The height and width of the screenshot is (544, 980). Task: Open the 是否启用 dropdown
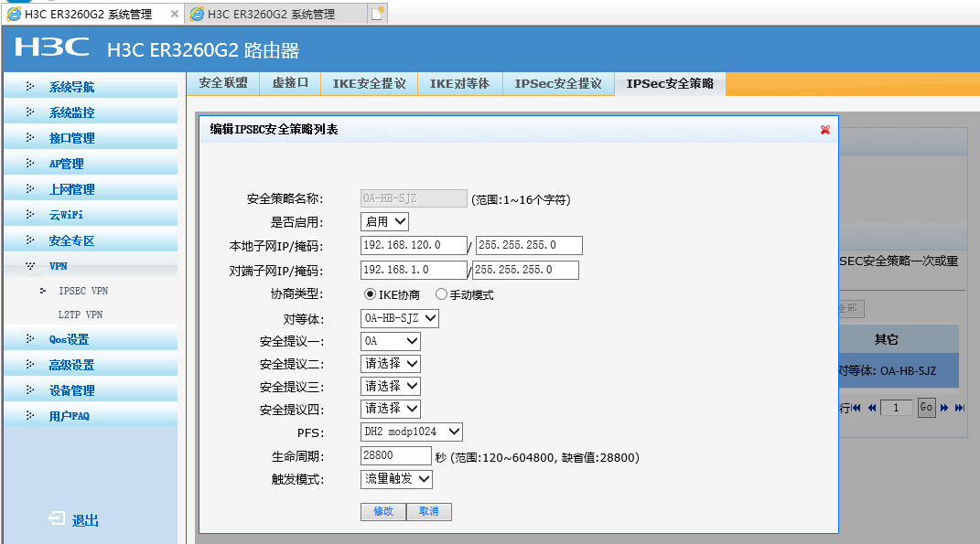click(x=384, y=222)
